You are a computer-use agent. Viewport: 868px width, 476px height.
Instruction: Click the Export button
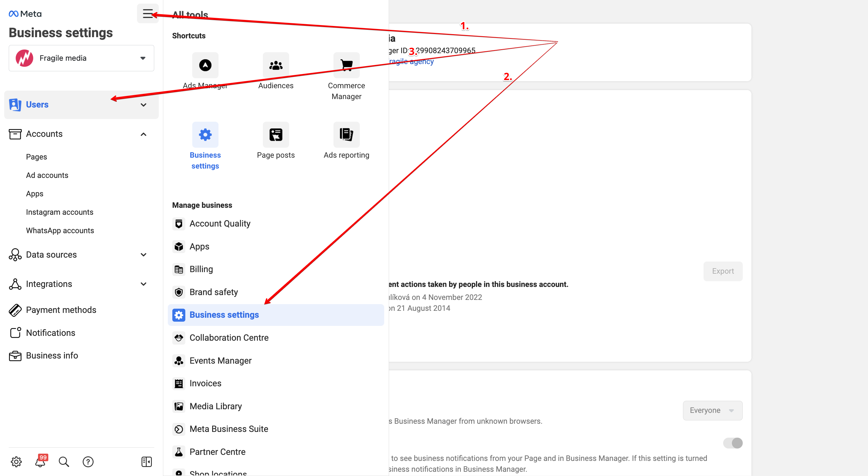click(723, 271)
